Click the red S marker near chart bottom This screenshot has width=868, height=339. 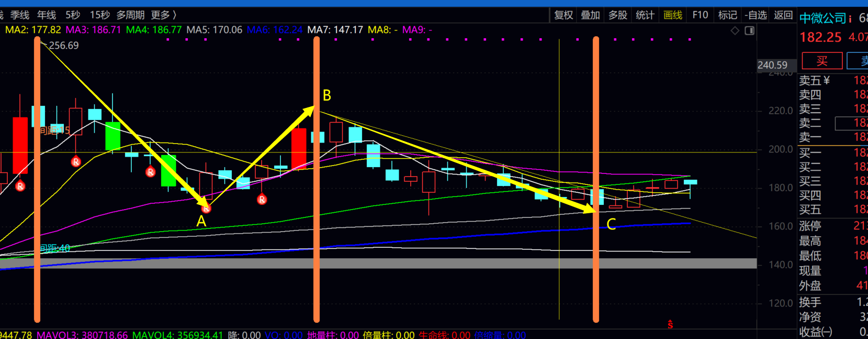point(670,325)
